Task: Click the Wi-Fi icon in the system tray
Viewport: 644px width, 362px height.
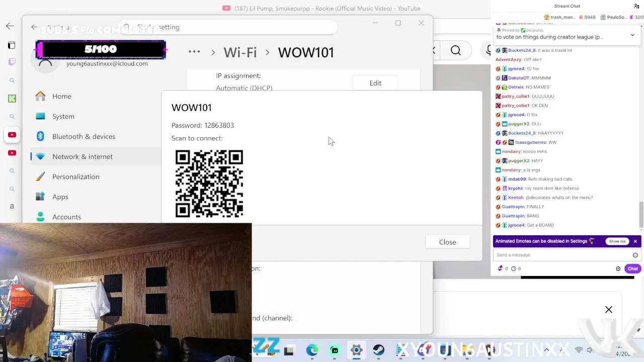Action: pyautogui.click(x=579, y=350)
